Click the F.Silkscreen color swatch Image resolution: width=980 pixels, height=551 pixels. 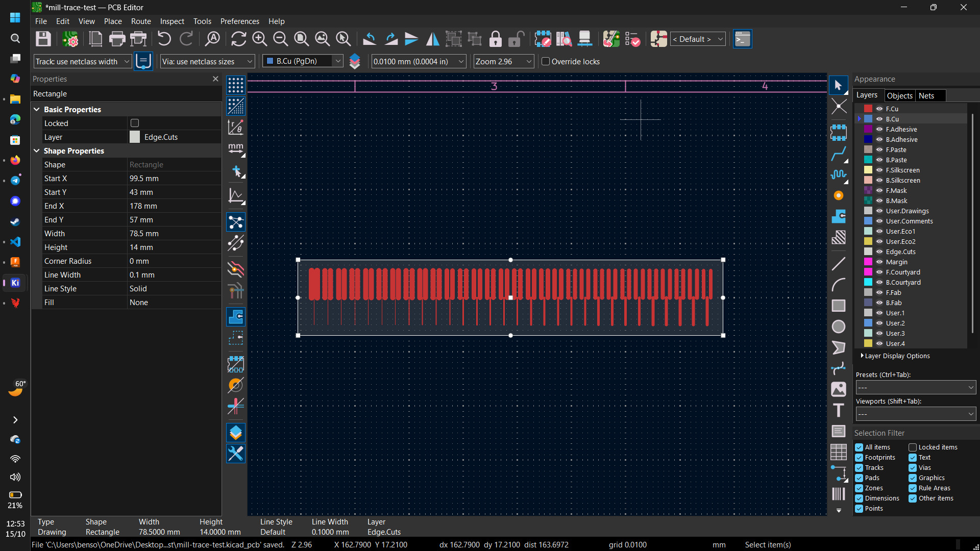click(x=868, y=170)
